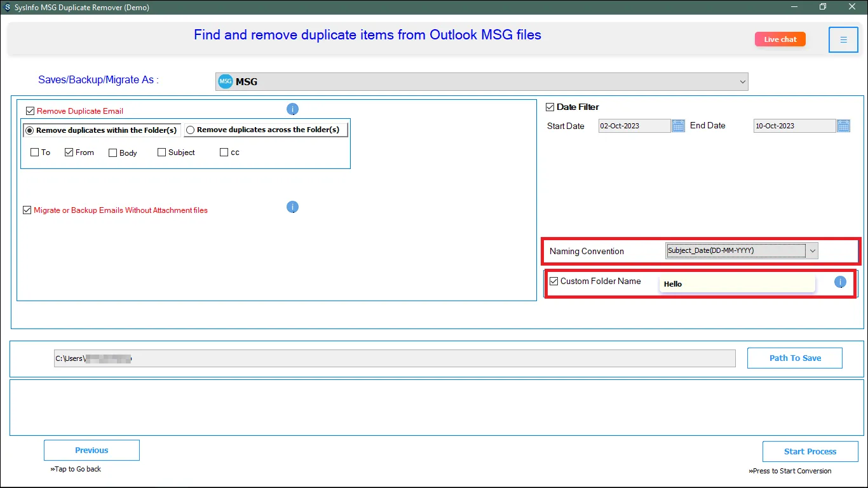Click the Live chat button
868x488 pixels.
pyautogui.click(x=780, y=39)
